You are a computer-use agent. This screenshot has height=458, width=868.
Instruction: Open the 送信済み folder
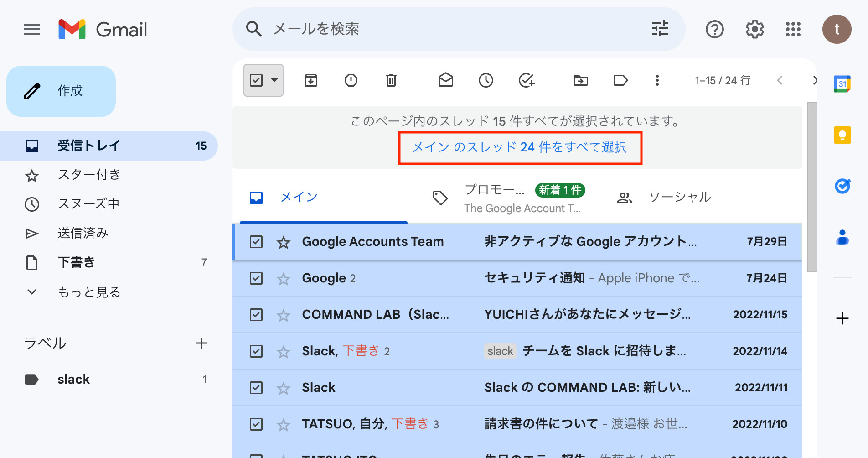pos(109,234)
